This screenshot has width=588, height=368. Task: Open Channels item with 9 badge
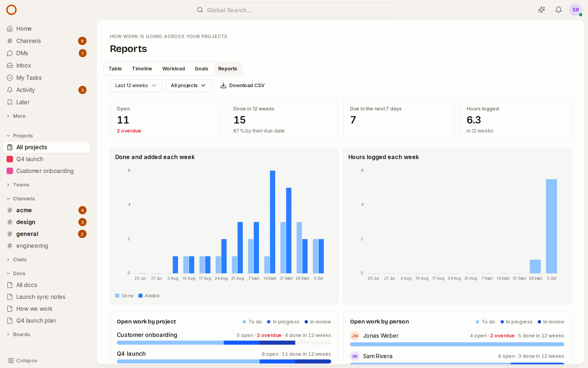47,41
